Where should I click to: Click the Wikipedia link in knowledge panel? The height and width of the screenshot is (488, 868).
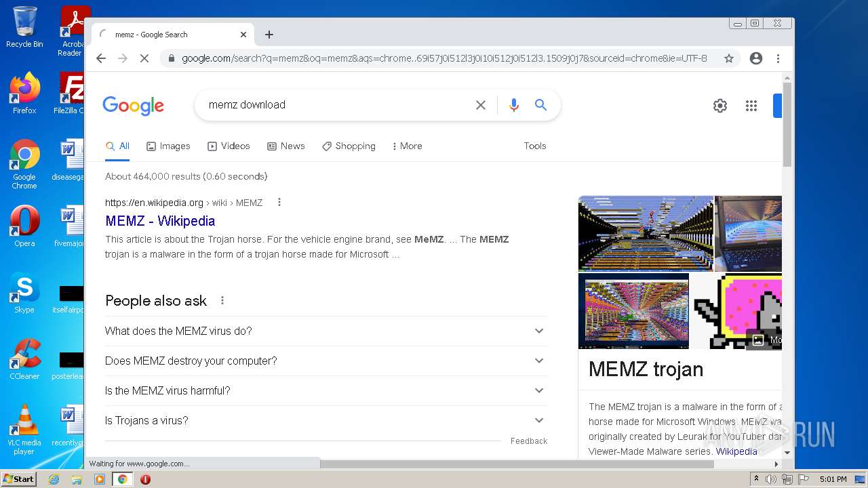pyautogui.click(x=736, y=451)
